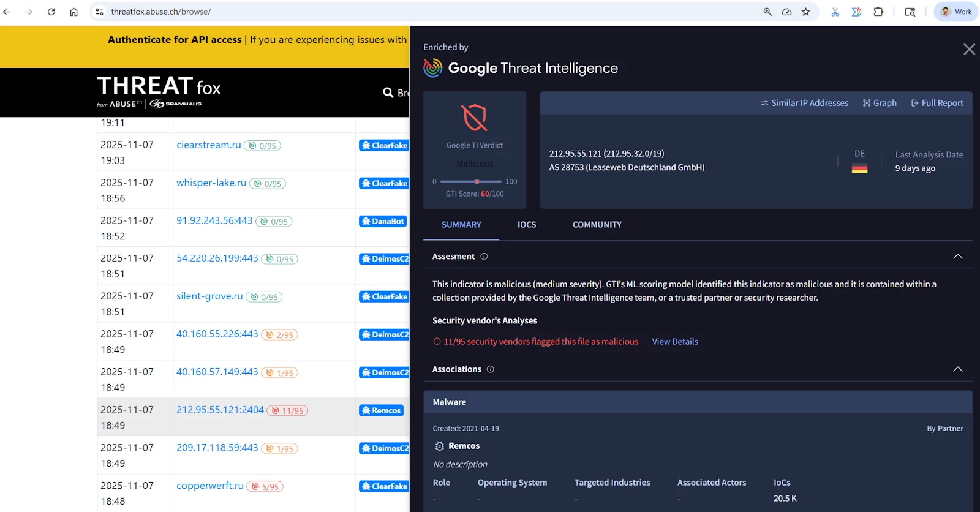980x512 pixels.
Task: Bookmark this page with star icon
Action: pos(806,12)
